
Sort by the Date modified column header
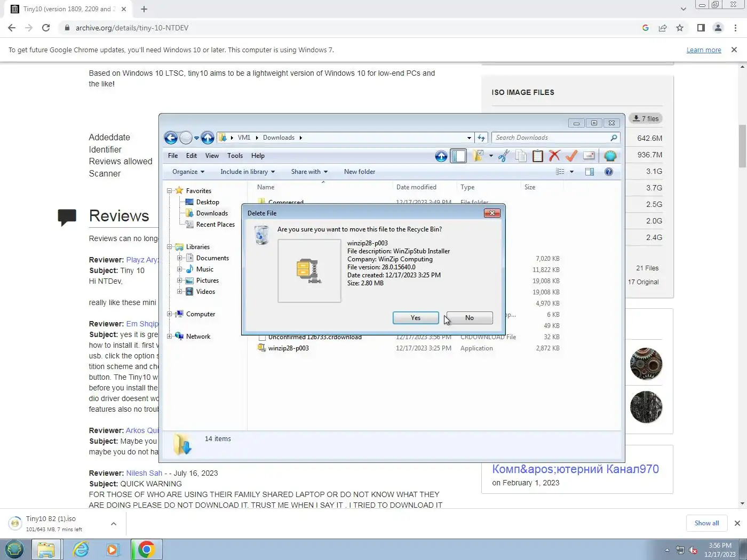pos(424,187)
